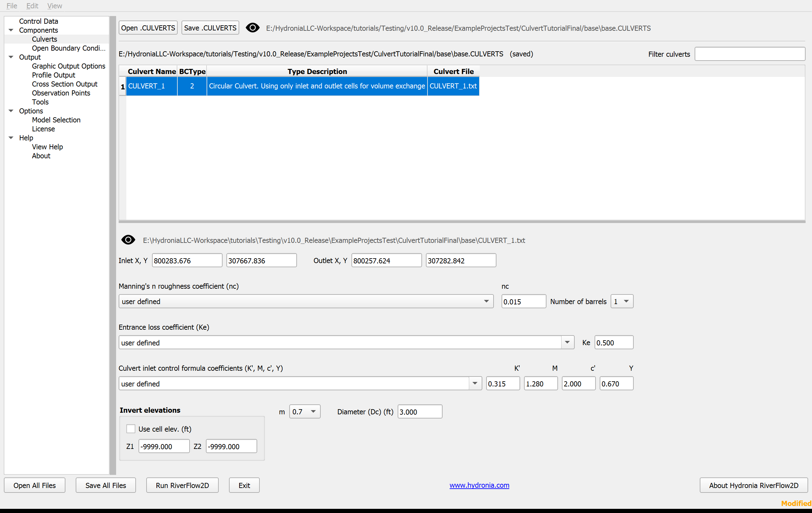Click the M coefficient field 1.280

[541, 384]
